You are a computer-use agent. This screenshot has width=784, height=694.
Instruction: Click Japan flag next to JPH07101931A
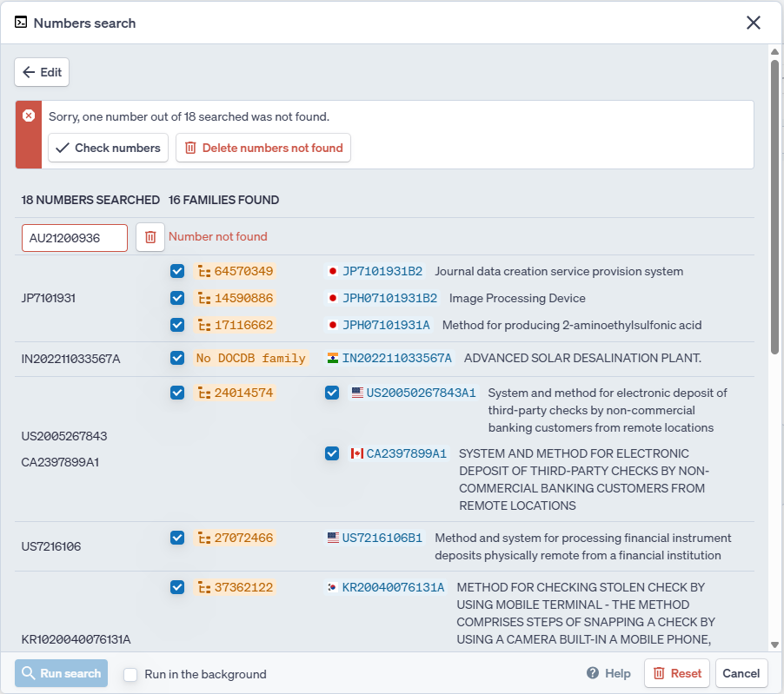point(332,326)
